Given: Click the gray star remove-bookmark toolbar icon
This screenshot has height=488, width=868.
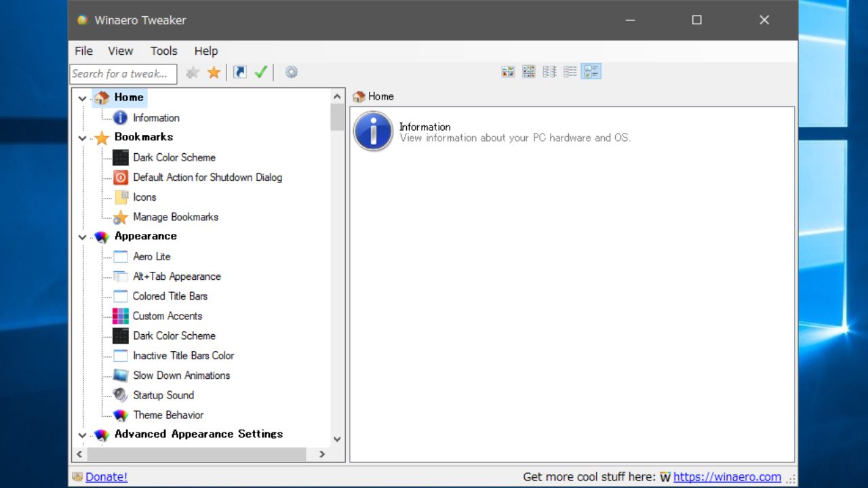Looking at the screenshot, I should coord(193,73).
